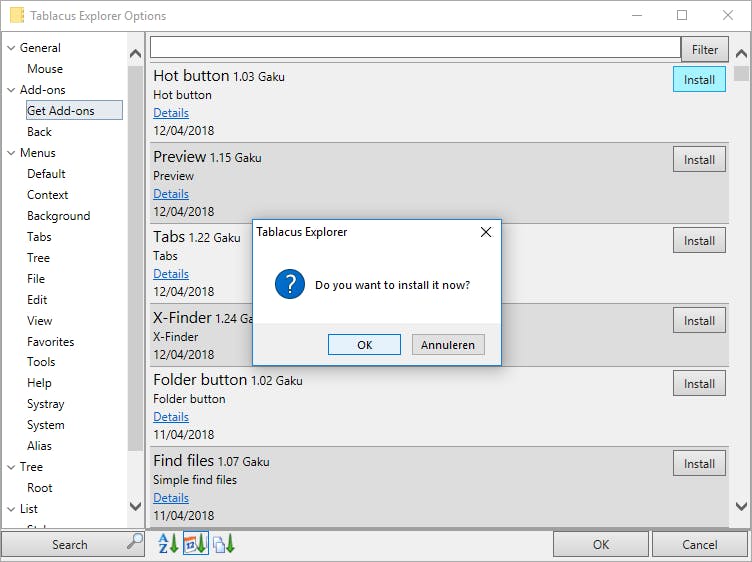752x562 pixels.
Task: Select Systray menu settings
Action: click(x=46, y=404)
